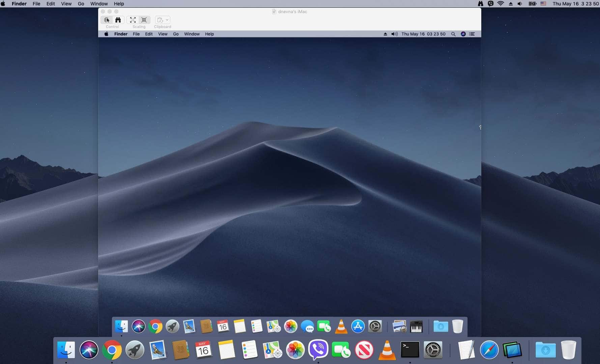The height and width of the screenshot is (364, 600).
Task: Open Finder menu on the remote iMac
Action: (x=121, y=34)
